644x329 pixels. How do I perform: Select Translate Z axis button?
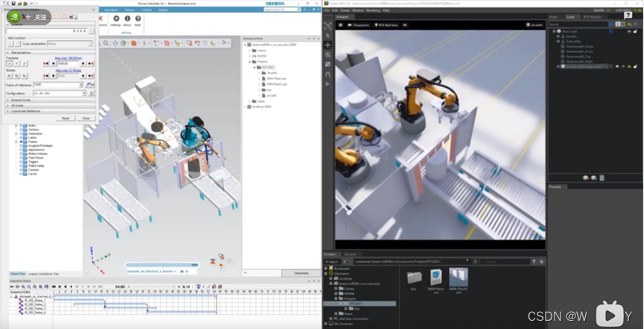pyautogui.click(x=25, y=63)
